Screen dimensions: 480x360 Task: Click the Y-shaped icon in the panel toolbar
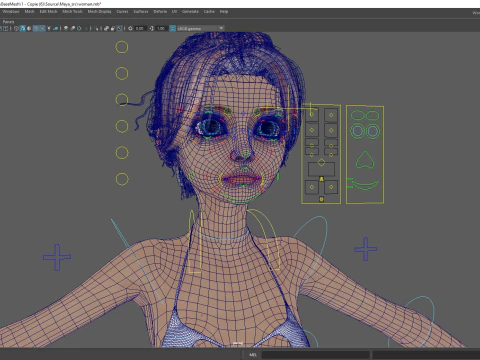point(49,28)
